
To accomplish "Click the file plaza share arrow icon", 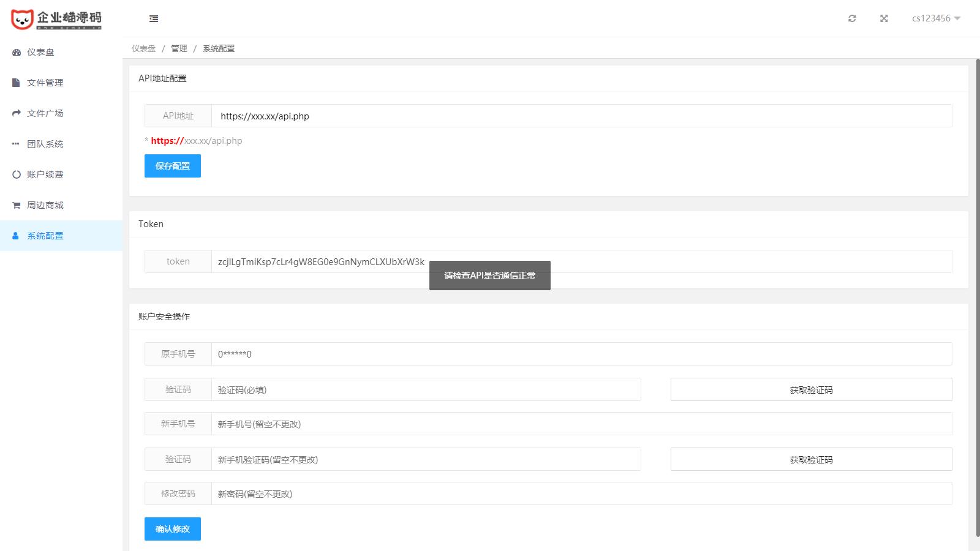I will (17, 113).
